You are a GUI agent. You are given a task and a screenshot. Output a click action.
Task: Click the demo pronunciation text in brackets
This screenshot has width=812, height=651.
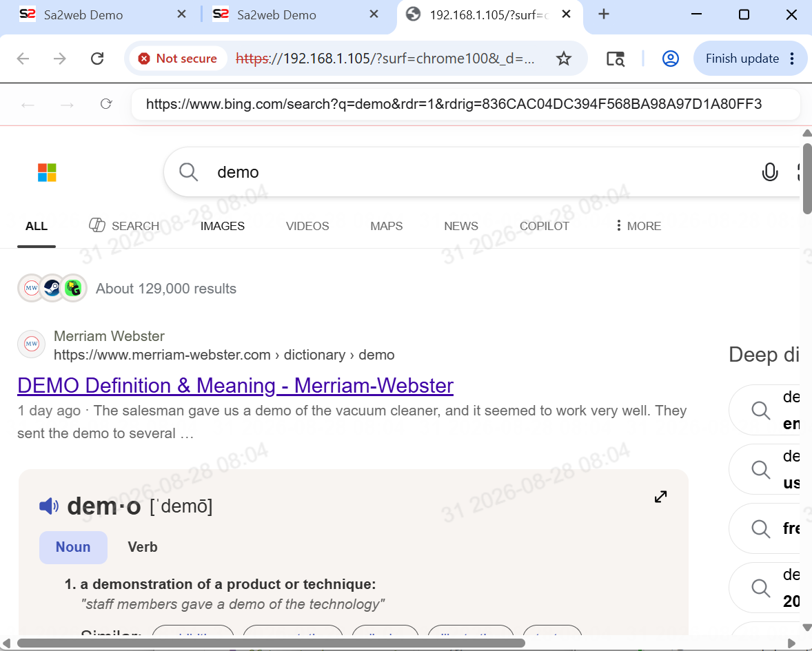point(181,506)
